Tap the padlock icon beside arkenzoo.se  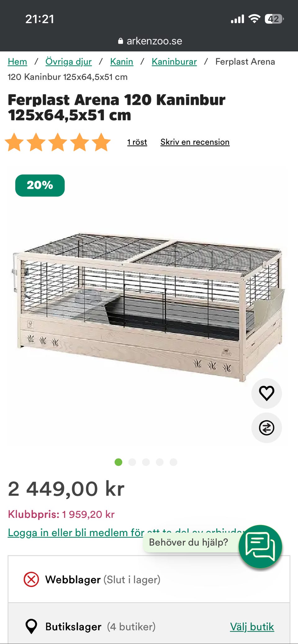[x=120, y=41]
